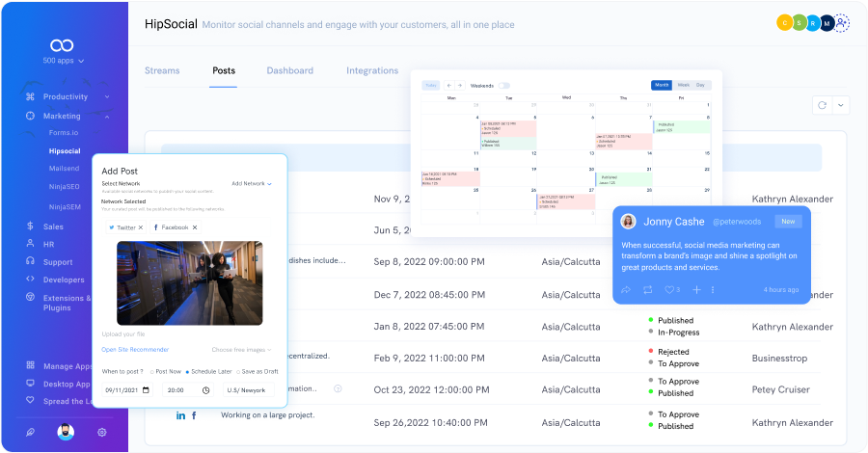Open settings gear in the sidebar footer
Screen dimensions: 868x453
click(101, 433)
